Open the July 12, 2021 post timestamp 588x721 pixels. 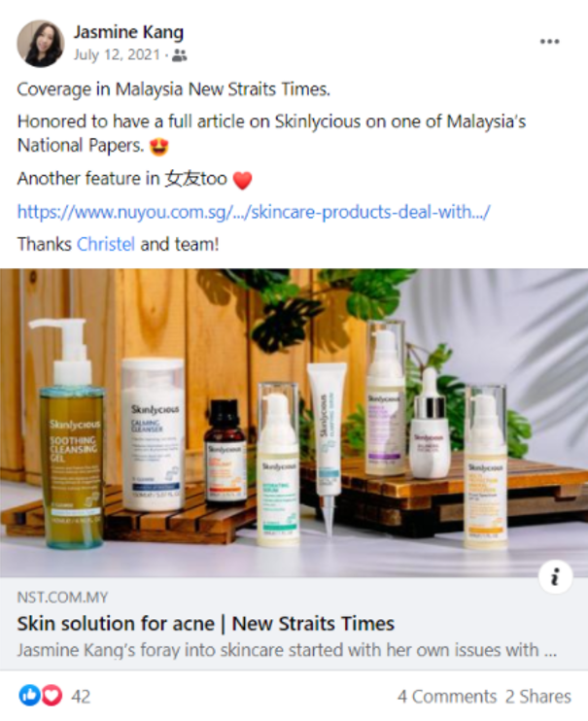117,54
